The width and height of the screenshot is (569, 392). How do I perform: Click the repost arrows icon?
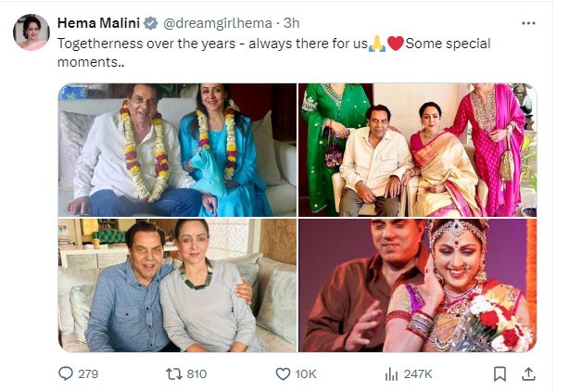click(172, 374)
